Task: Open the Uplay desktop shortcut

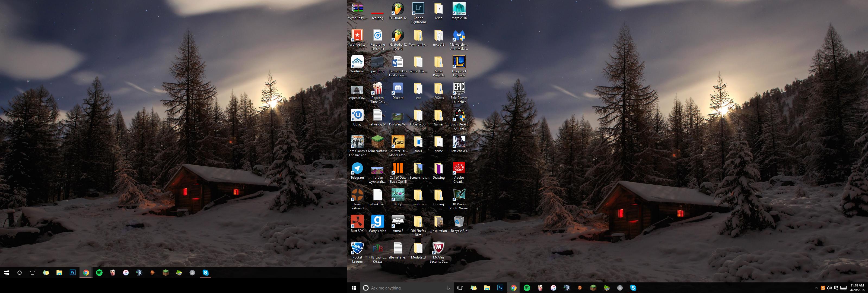Action: tap(357, 117)
